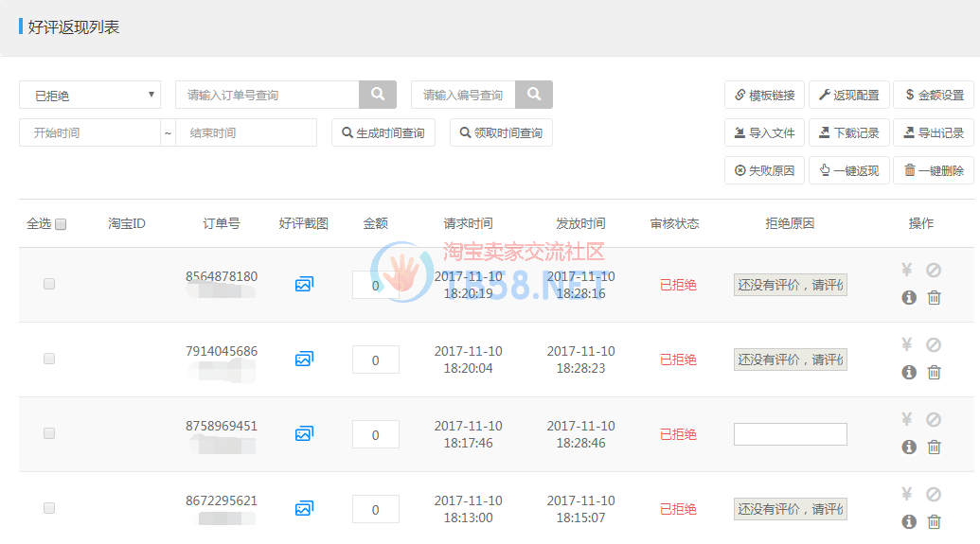Click 生成时间查询 button
980x544 pixels.
click(383, 132)
